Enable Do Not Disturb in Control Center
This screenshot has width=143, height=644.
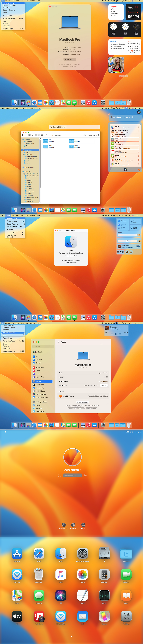click(135, 221)
